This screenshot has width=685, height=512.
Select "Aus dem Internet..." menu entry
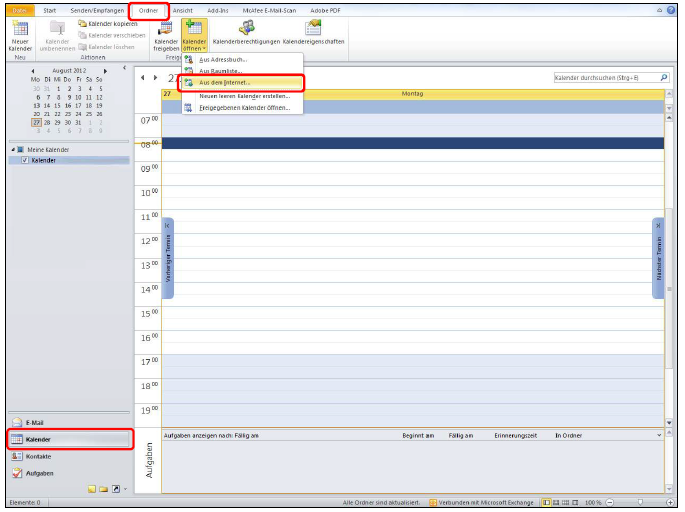(x=225, y=83)
